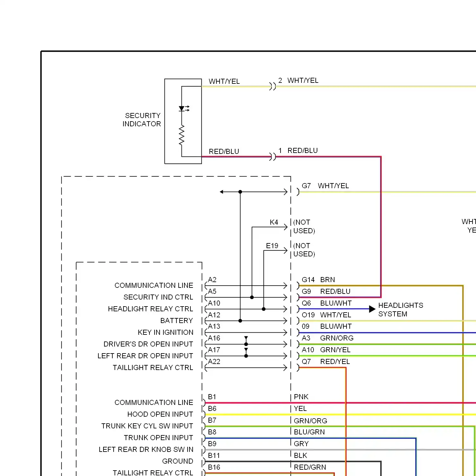Image resolution: width=476 pixels, height=476 pixels.
Task: Select the BATTERY label
Action: point(176,321)
